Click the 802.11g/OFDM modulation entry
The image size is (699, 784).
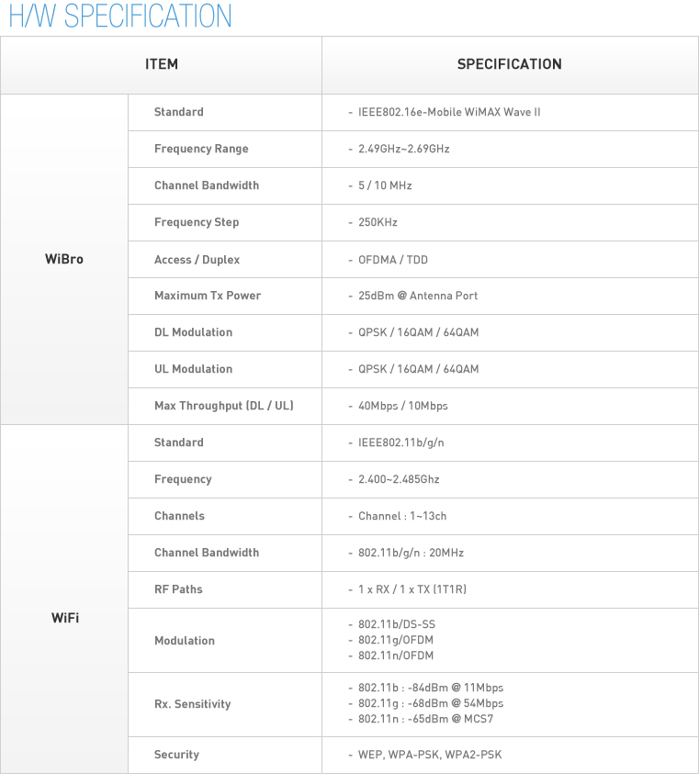point(396,640)
